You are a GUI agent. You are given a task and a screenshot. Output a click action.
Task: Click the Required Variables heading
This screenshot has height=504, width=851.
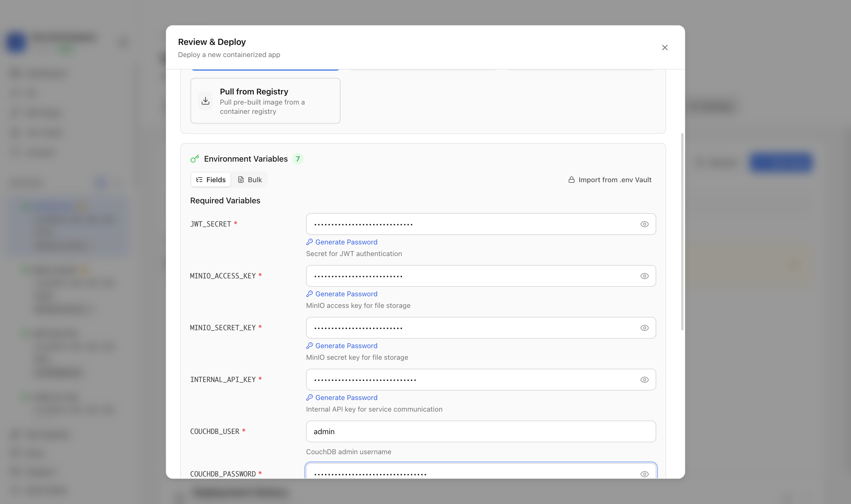[225, 201]
